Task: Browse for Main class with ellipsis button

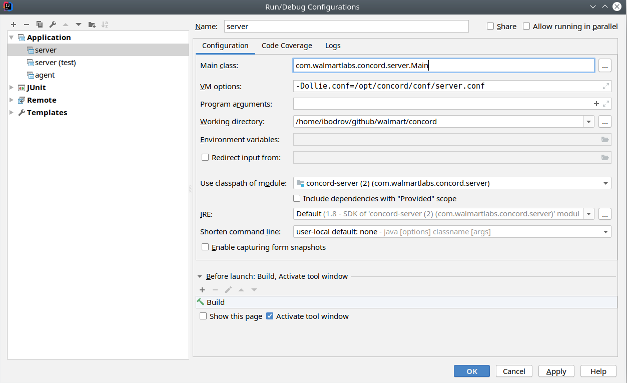Action: pyautogui.click(x=605, y=66)
